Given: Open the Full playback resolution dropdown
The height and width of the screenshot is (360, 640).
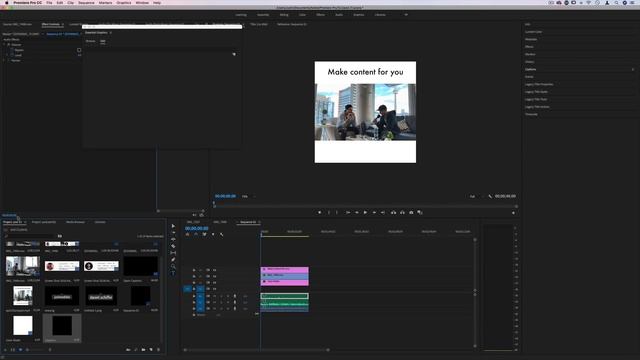Looking at the screenshot, I should click(x=476, y=196).
